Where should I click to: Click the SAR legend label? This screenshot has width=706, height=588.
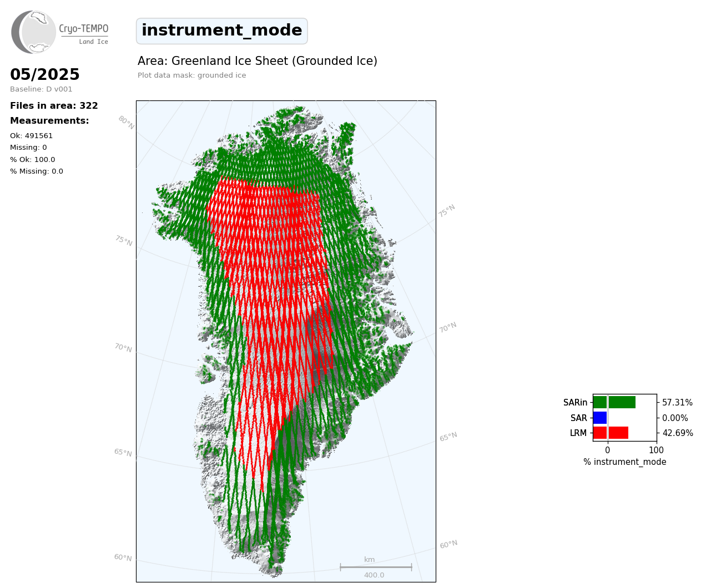pyautogui.click(x=579, y=418)
